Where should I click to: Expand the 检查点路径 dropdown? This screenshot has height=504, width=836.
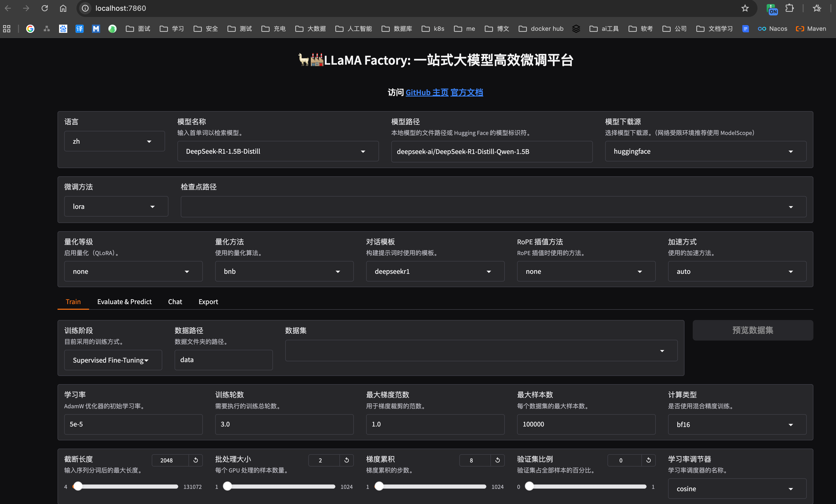click(494, 207)
